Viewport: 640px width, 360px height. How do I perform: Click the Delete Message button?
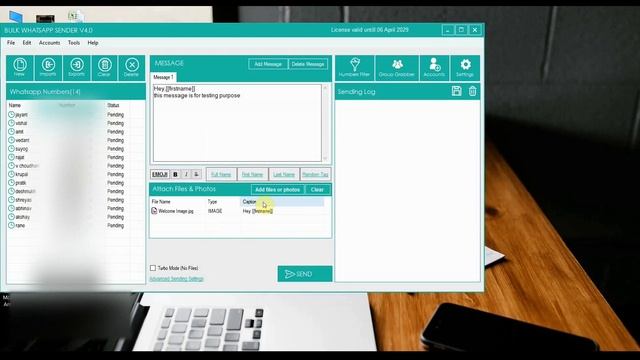tap(308, 64)
